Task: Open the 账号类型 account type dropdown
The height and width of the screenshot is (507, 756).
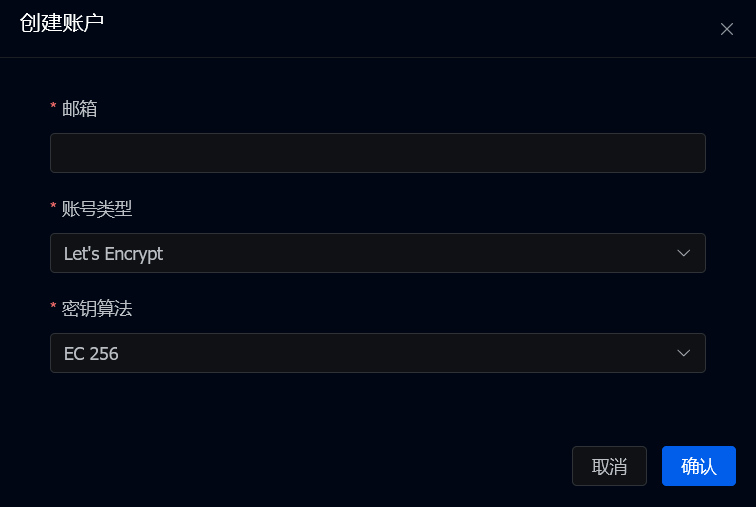Action: 377,253
